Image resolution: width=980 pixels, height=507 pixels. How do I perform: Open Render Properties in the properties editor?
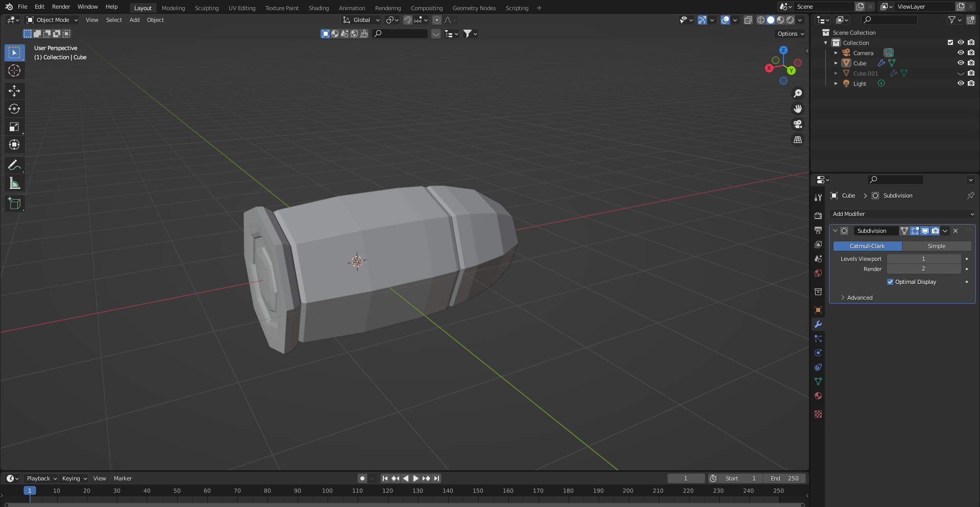818,215
